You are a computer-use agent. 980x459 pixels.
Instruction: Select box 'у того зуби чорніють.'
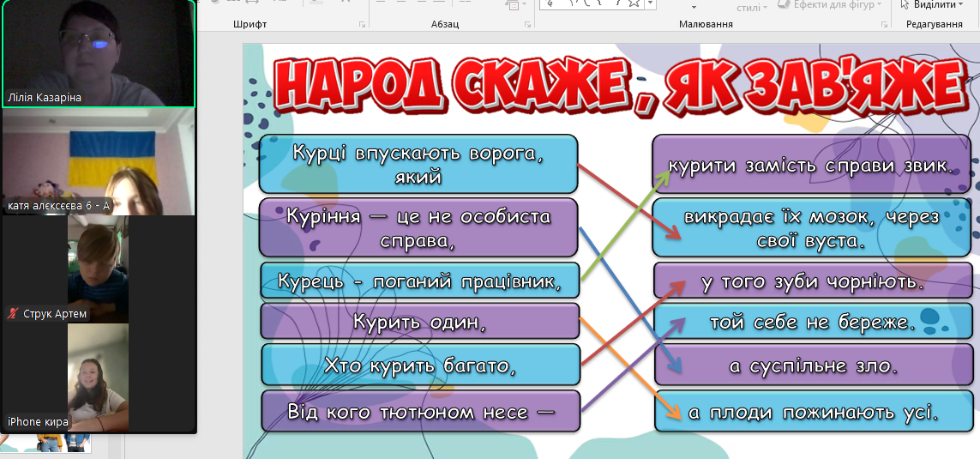coord(813,281)
